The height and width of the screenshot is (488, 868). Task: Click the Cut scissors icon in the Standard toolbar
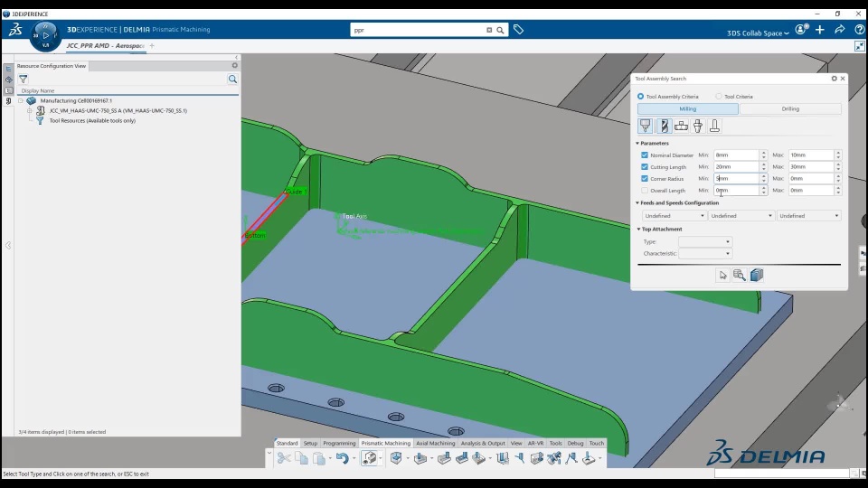[x=283, y=458]
